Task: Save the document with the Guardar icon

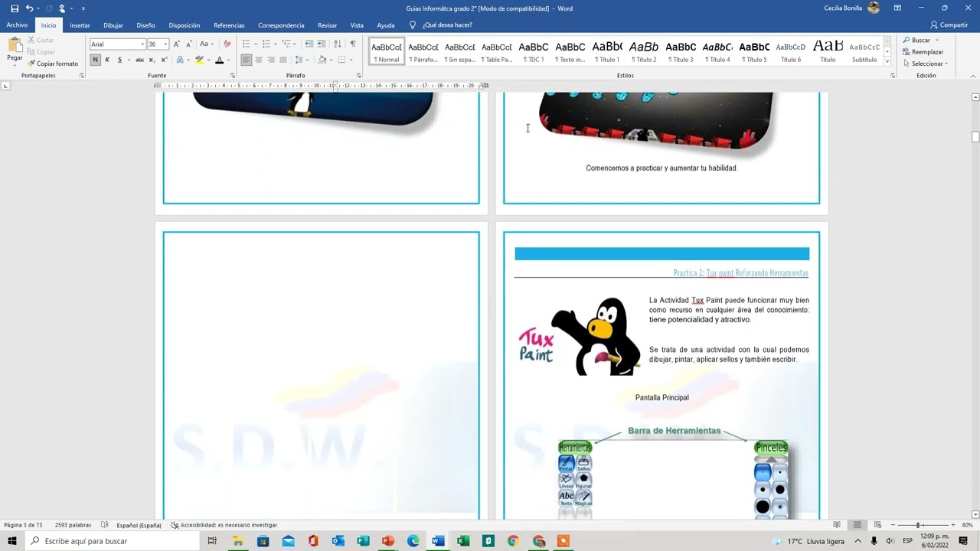Action: (x=15, y=8)
